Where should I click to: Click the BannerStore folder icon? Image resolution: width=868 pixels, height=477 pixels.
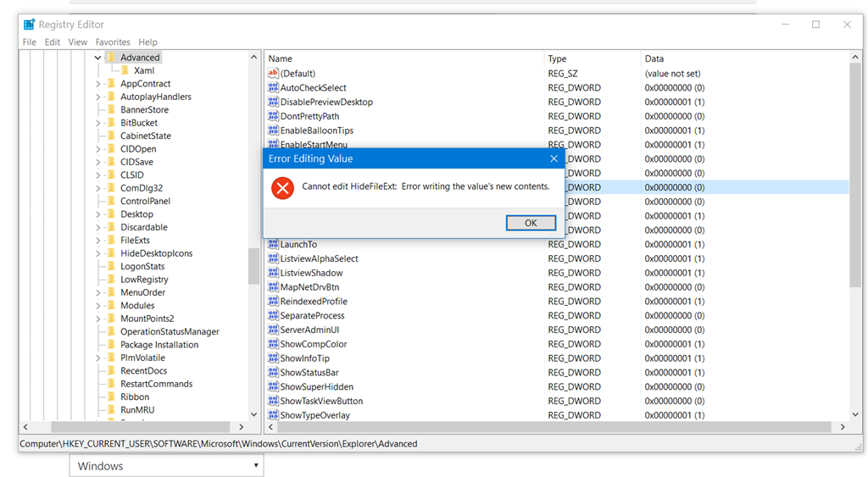[111, 109]
